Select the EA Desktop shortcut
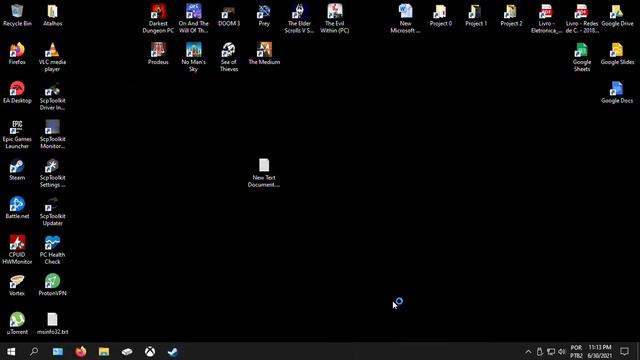This screenshot has height=360, width=640. (x=17, y=92)
